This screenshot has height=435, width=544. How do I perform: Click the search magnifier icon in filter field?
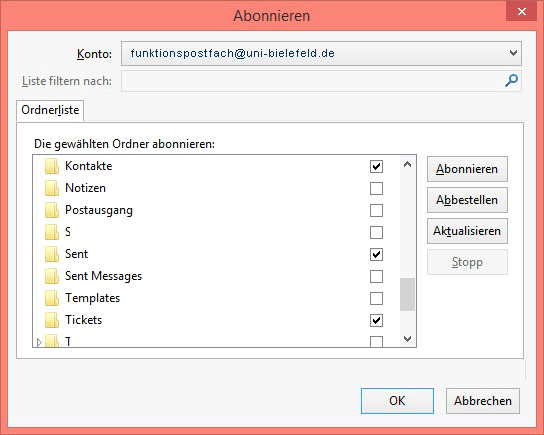click(511, 81)
